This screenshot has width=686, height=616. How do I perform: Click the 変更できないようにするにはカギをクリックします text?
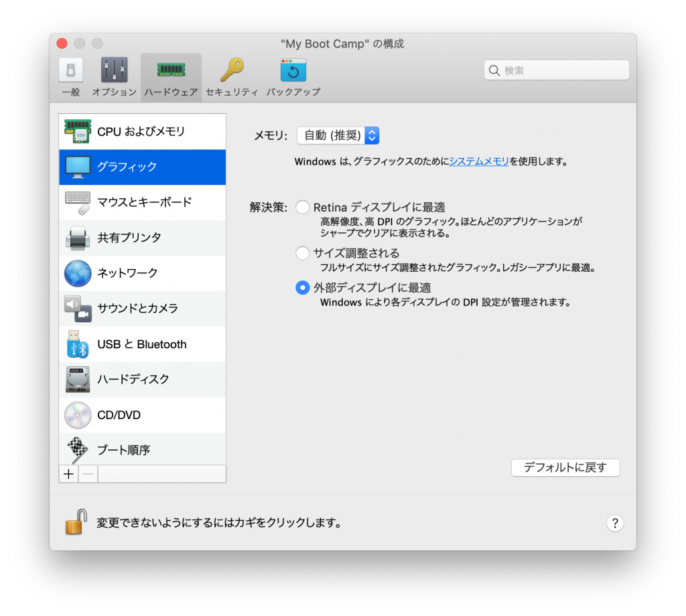[218, 523]
